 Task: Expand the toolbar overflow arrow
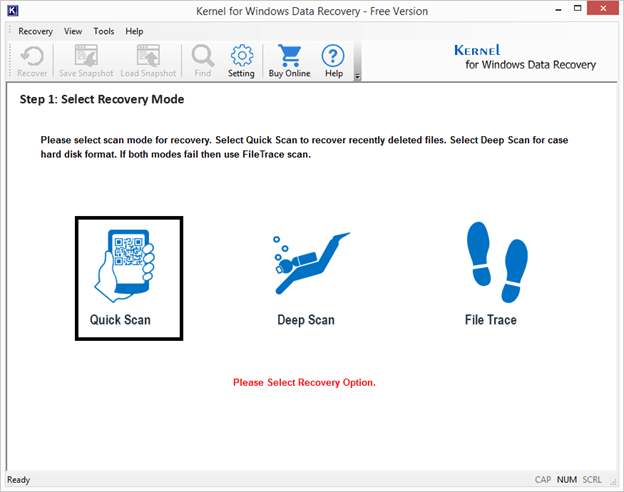click(357, 76)
